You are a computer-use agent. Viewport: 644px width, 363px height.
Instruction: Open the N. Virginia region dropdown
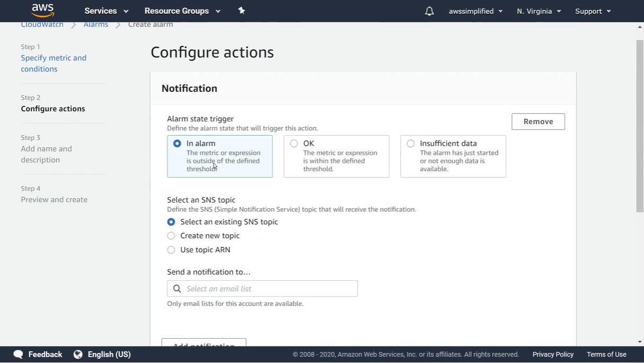[x=539, y=11]
